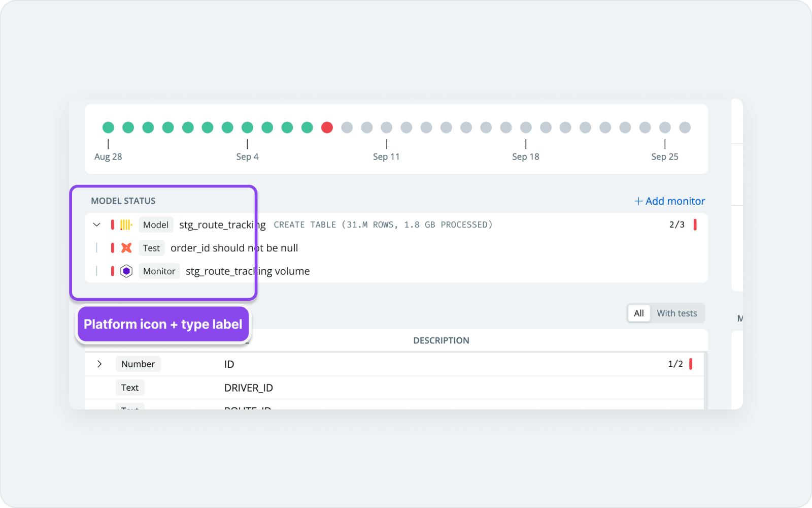
Task: Select the 'Model' type label
Action: pos(156,225)
